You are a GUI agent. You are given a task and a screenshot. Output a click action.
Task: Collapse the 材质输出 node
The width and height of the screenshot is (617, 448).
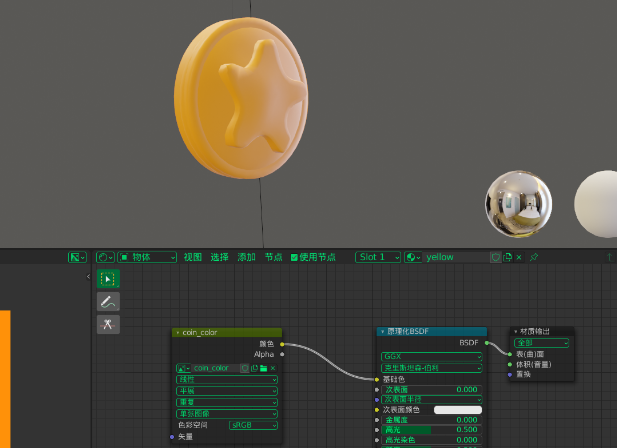[515, 332]
